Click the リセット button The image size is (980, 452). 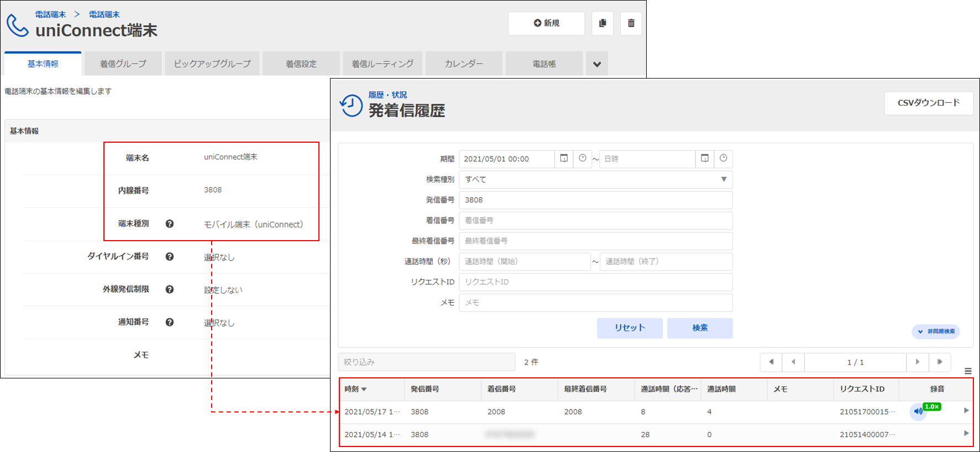[x=630, y=328]
